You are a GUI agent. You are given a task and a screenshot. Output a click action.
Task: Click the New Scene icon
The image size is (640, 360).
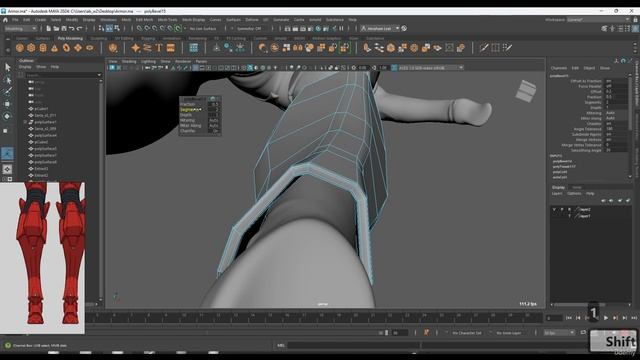[x=48, y=29]
